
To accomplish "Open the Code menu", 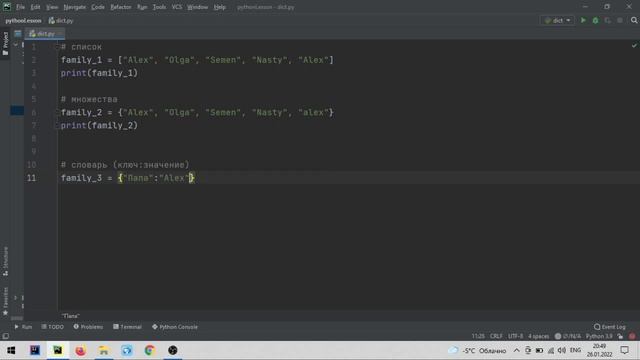I will [98, 7].
